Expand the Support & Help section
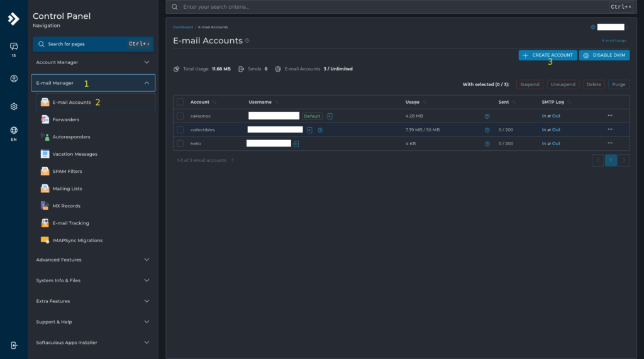The width and height of the screenshot is (644, 359). (x=93, y=322)
